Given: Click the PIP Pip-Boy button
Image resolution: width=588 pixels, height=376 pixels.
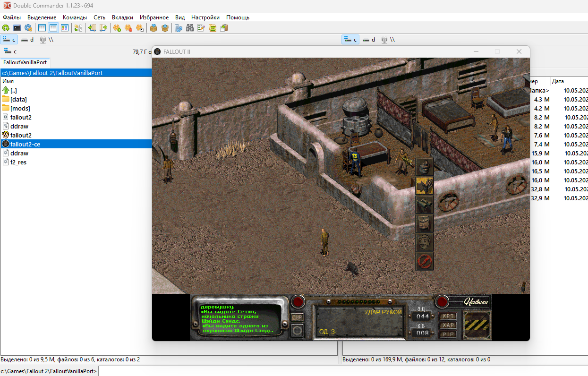Looking at the screenshot, I should click(448, 334).
